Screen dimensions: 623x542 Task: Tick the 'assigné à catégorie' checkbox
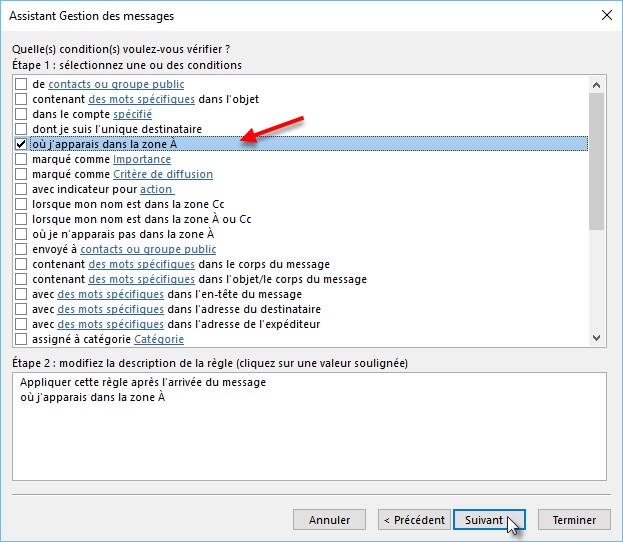coord(22,339)
